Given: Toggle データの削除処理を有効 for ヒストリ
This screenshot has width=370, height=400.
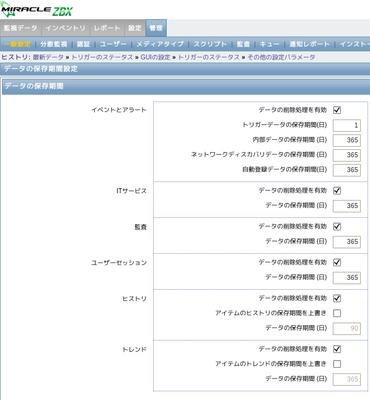Looking at the screenshot, I should coord(337,298).
